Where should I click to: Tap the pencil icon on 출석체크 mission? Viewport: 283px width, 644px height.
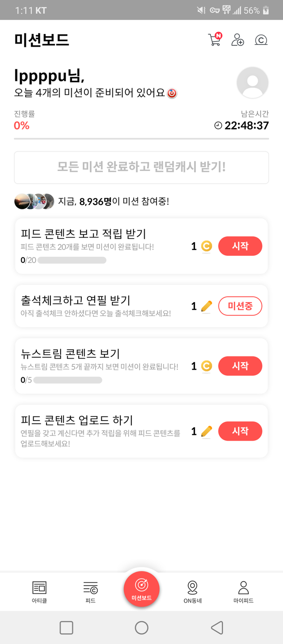coord(206,306)
